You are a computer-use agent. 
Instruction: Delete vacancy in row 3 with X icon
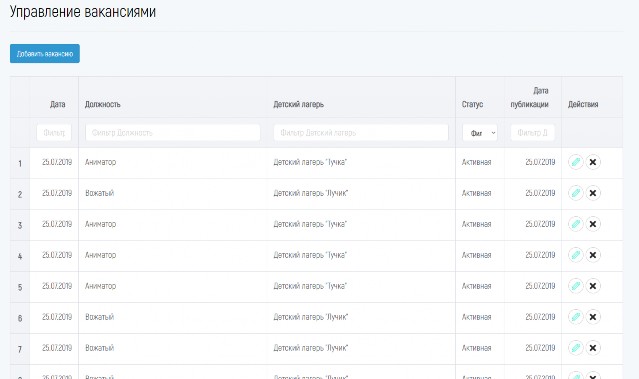click(593, 224)
